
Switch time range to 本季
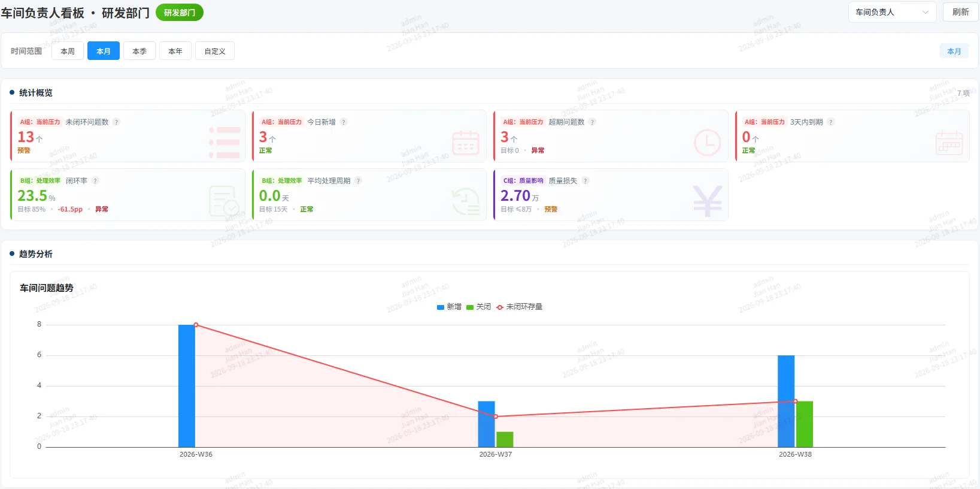[139, 51]
